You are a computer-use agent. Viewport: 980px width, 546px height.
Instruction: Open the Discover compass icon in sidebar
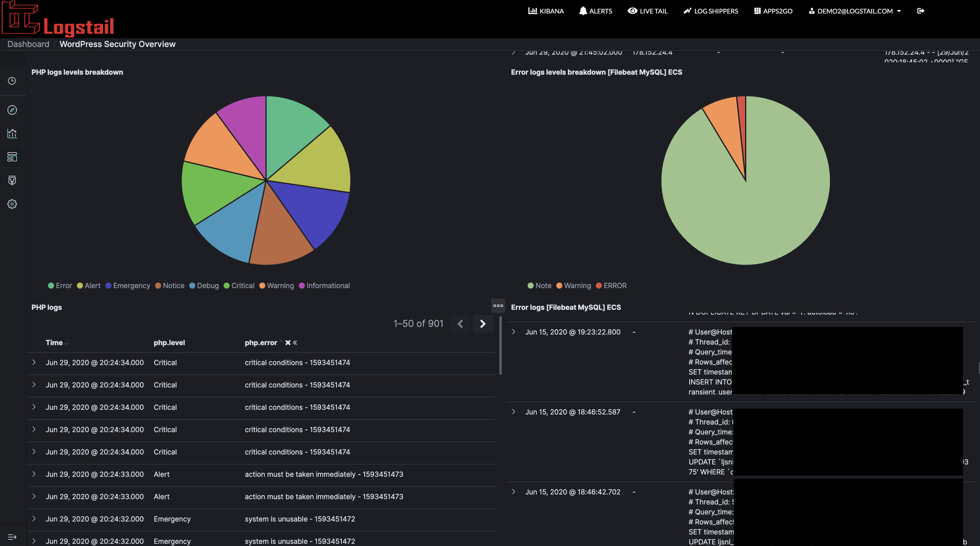[12, 110]
